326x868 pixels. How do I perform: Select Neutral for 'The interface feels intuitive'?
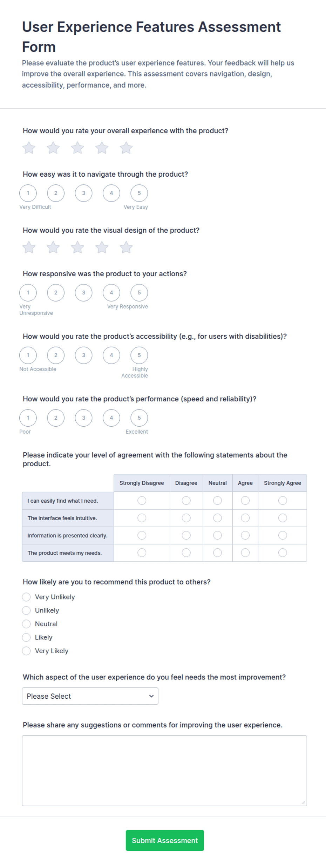point(217,518)
